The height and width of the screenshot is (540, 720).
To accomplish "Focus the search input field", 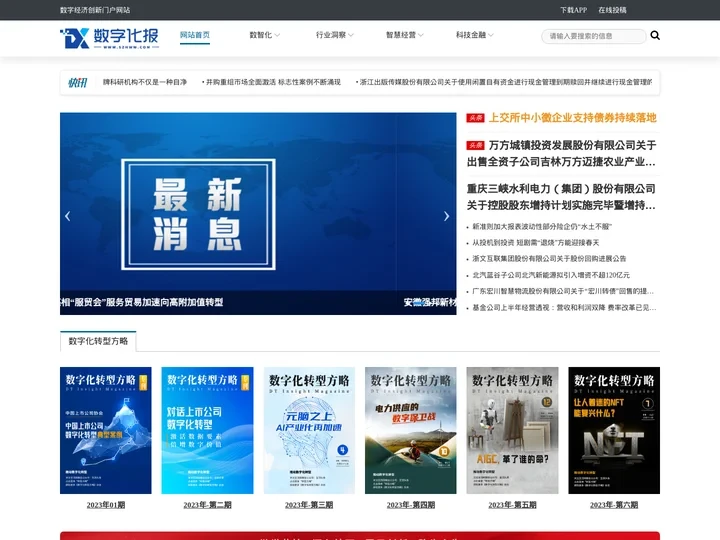I will click(x=594, y=36).
